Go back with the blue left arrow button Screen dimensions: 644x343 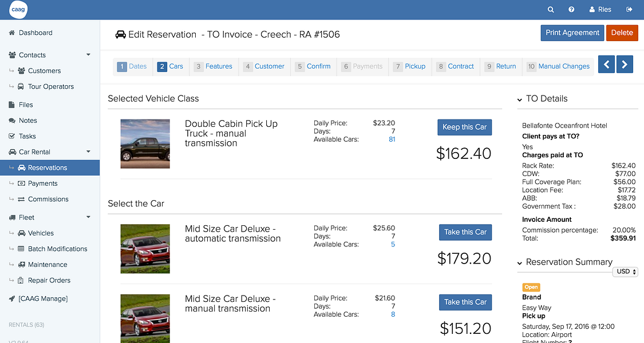pyautogui.click(x=606, y=64)
